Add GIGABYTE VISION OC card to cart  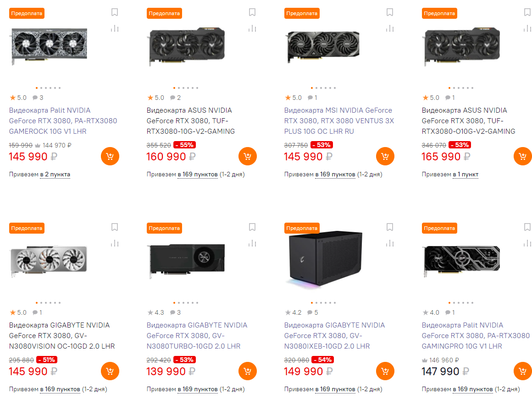110,371
